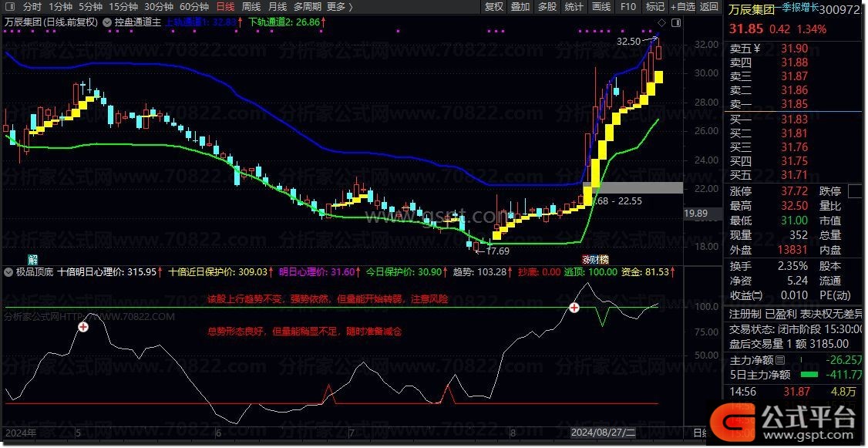Click the 5日主力净额 green bar
Viewport: 868px width, 448px height.
tap(809, 375)
